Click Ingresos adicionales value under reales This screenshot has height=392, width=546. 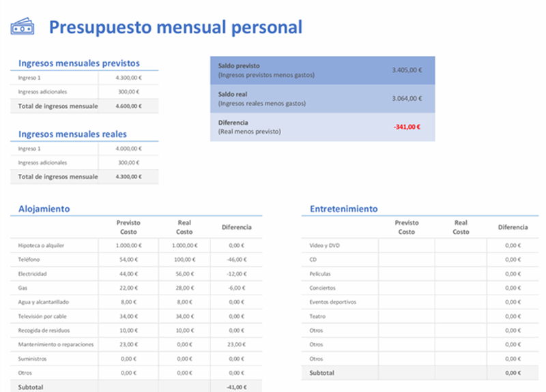[128, 162]
